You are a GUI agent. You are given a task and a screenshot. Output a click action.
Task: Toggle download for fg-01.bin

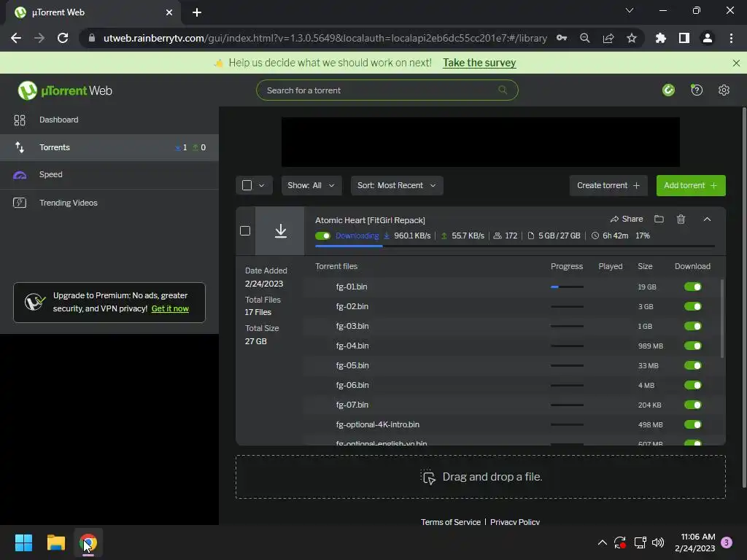[693, 287]
